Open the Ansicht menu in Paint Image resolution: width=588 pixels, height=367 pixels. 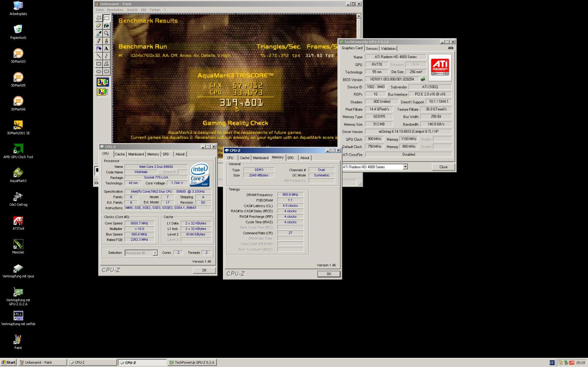(132, 10)
